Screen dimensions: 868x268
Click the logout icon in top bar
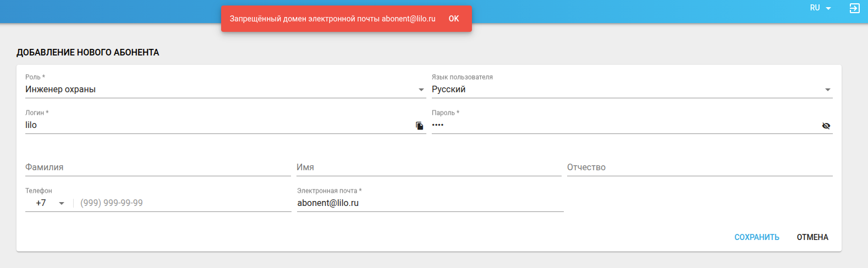pyautogui.click(x=854, y=8)
